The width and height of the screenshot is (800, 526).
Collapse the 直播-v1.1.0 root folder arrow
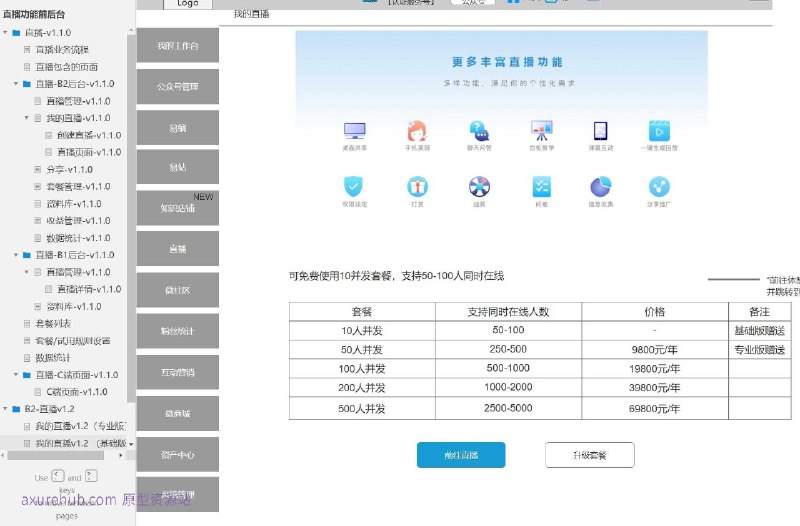(x=5, y=33)
